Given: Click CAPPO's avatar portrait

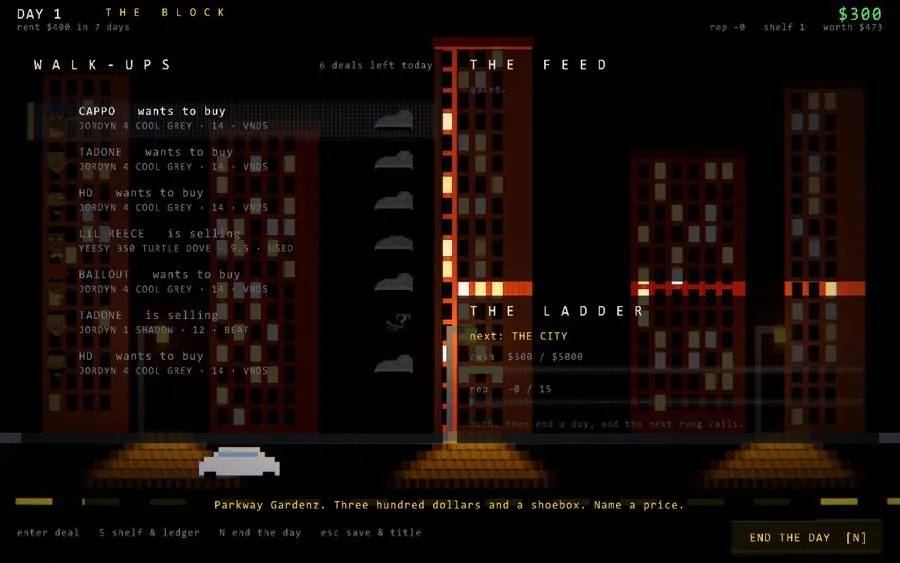Looking at the screenshot, I should pos(56,119).
